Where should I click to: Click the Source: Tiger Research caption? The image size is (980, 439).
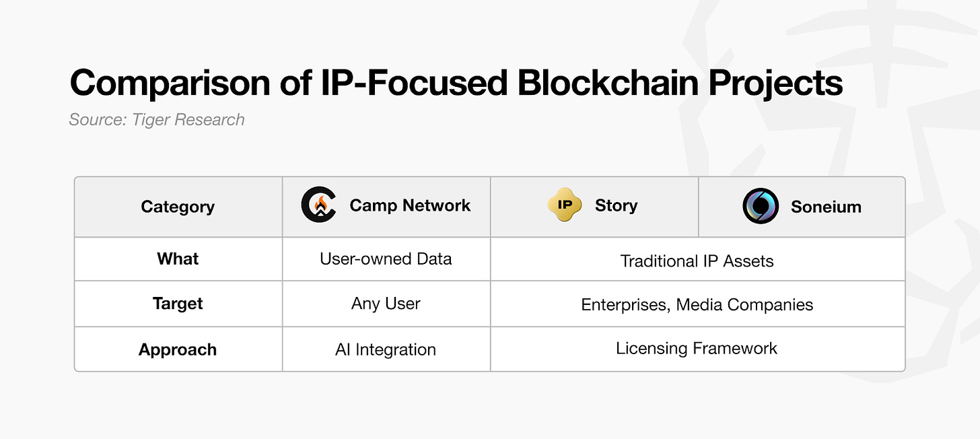[x=157, y=120]
